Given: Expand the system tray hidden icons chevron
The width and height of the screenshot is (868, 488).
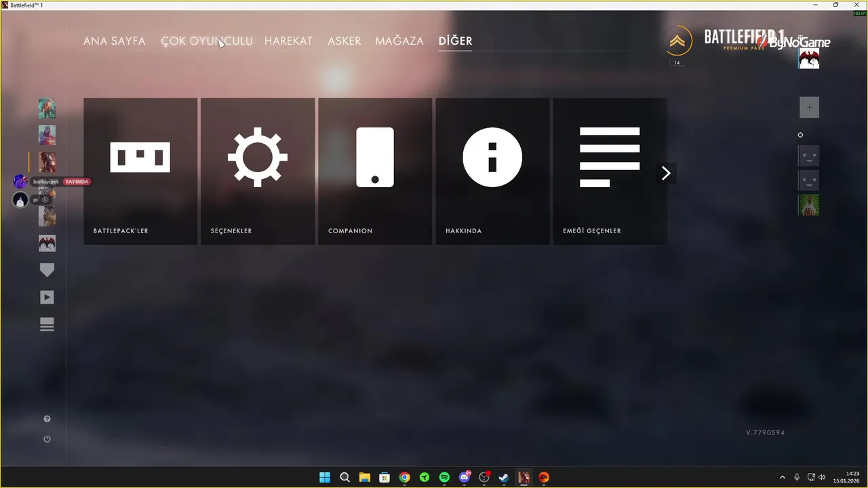Looking at the screenshot, I should pyautogui.click(x=782, y=477).
